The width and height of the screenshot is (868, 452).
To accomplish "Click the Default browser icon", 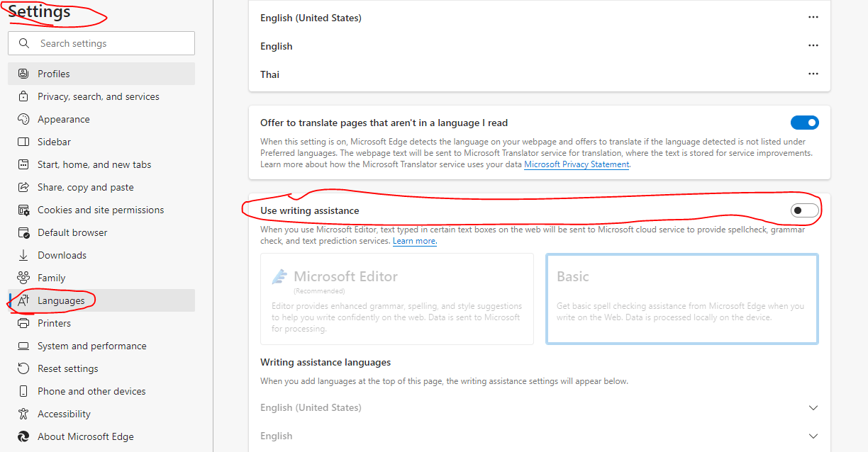I will [23, 232].
